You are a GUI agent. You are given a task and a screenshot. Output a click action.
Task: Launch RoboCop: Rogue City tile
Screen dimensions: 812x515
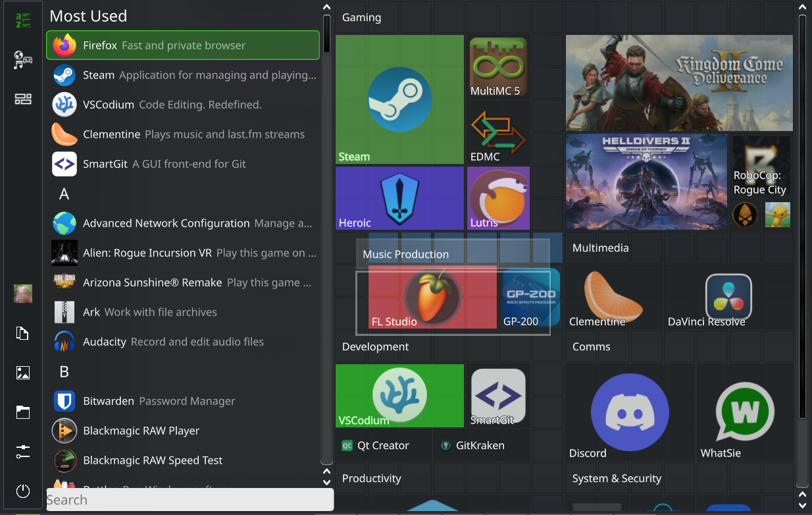pos(761,166)
